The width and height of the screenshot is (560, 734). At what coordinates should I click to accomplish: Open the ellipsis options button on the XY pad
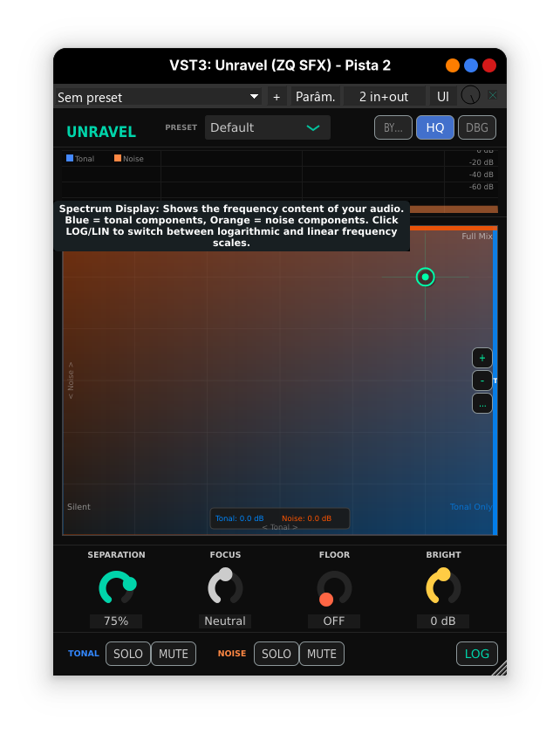[481, 403]
